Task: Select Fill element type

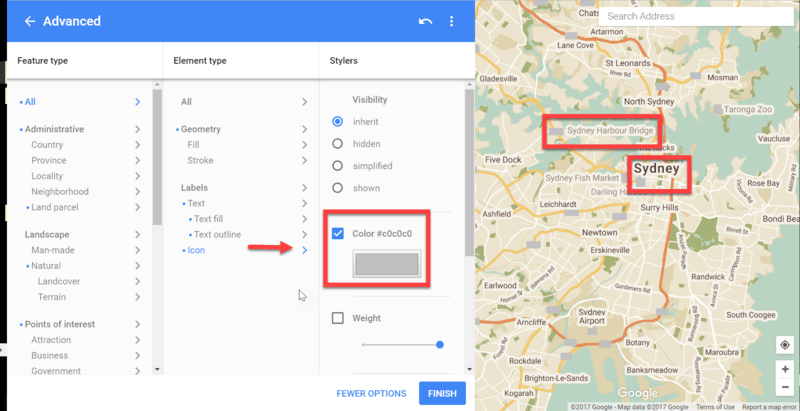Action: [x=193, y=145]
